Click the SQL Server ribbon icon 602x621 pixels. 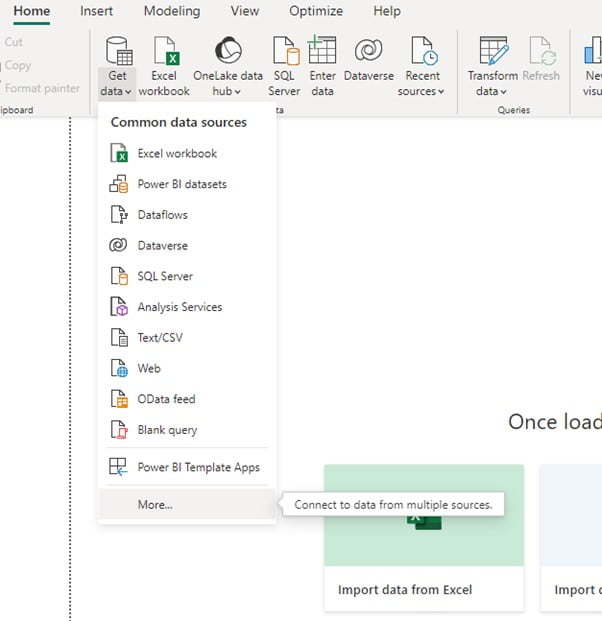(x=284, y=52)
